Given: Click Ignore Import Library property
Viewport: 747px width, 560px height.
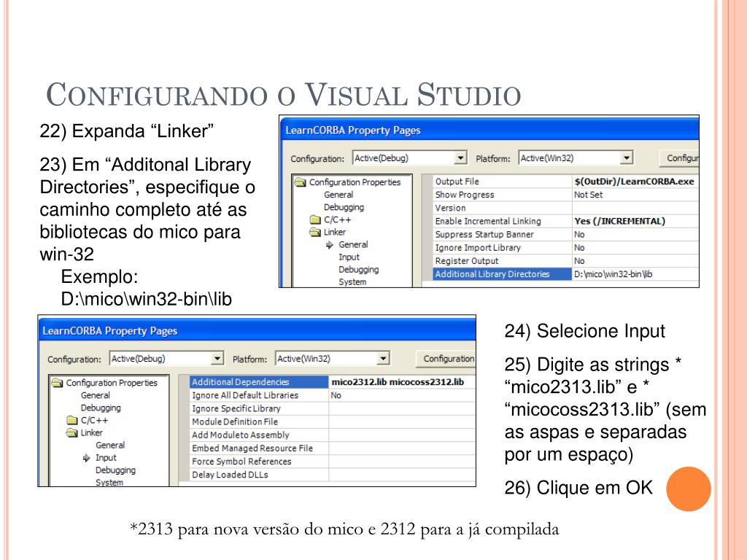Looking at the screenshot, I should click(x=502, y=248).
